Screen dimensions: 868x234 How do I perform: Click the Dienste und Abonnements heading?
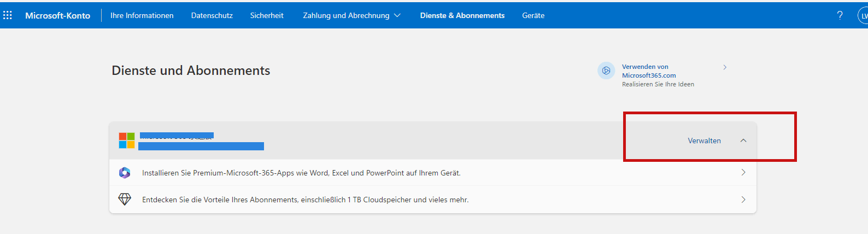tap(191, 71)
